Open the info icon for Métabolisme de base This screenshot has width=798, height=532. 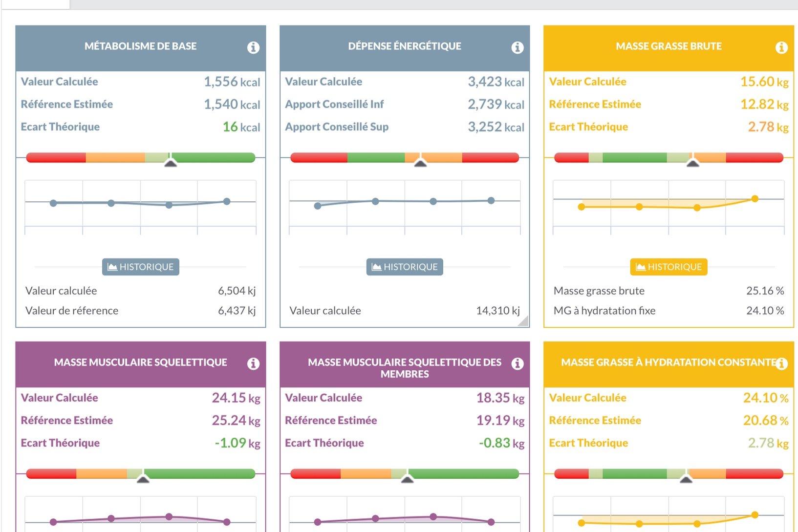(x=253, y=47)
